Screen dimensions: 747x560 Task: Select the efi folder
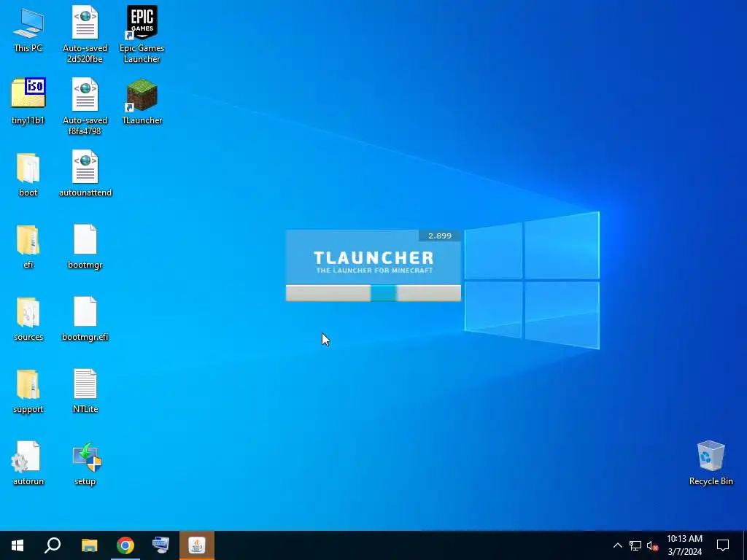point(28,246)
